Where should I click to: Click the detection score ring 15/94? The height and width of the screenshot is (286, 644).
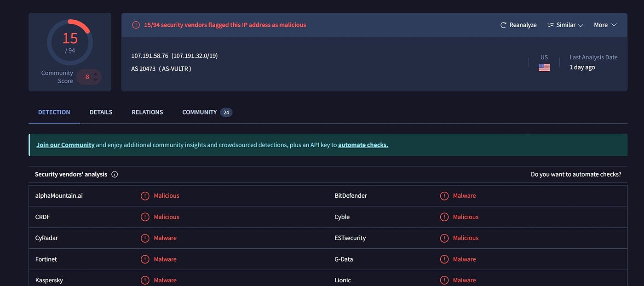pos(70,42)
